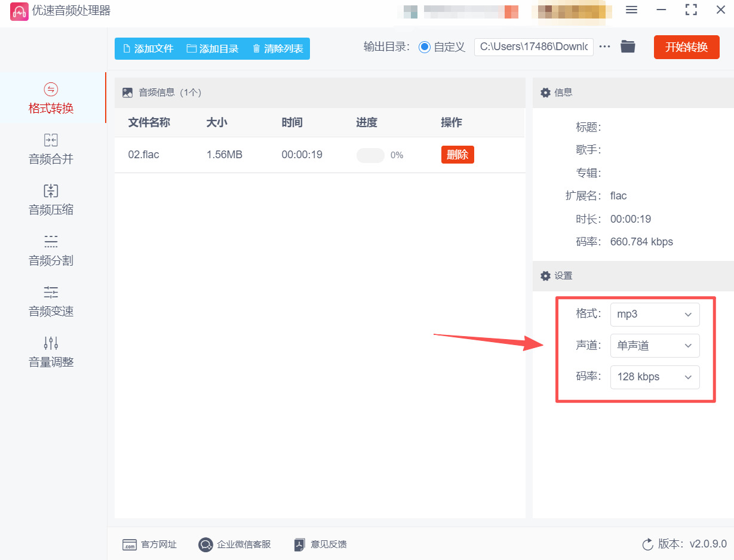Open 企业微信客服 link
The width and height of the screenshot is (734, 560).
235,544
